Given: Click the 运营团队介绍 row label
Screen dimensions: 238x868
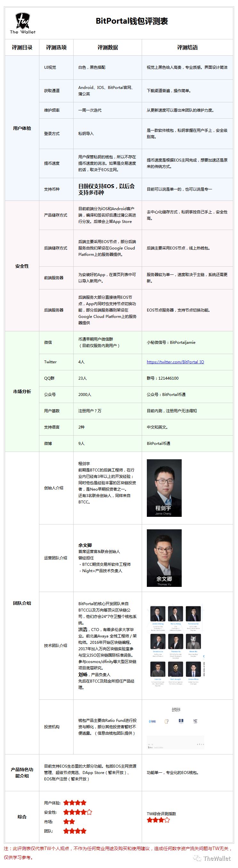Looking at the screenshot, I should point(56,558).
